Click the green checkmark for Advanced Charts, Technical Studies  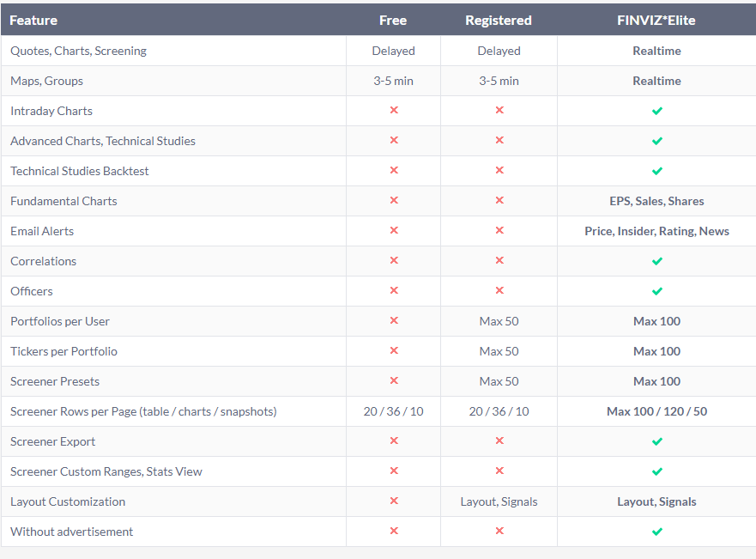pyautogui.click(x=656, y=142)
